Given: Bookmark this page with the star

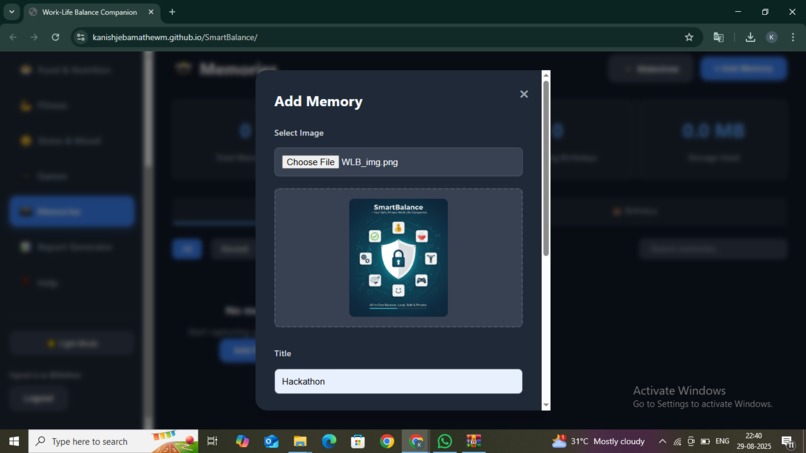Looking at the screenshot, I should click(x=689, y=37).
